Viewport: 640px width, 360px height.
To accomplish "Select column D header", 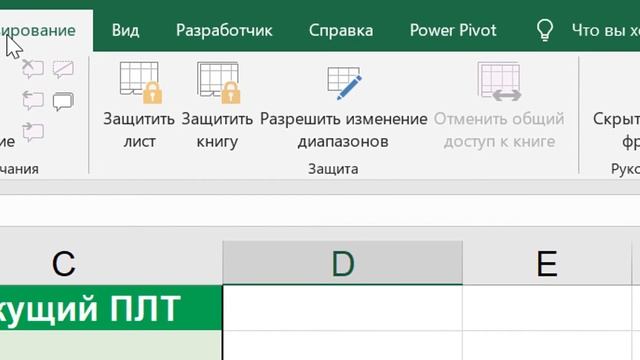I will [x=342, y=263].
